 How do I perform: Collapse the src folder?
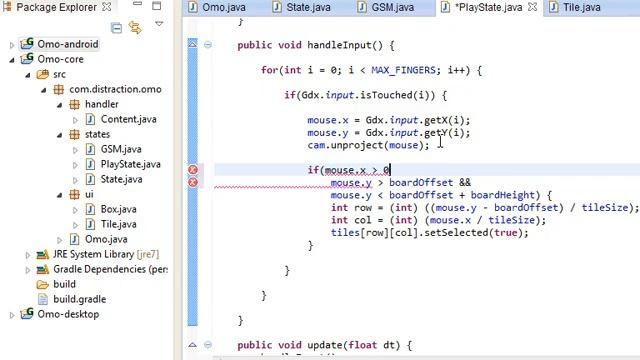point(28,75)
